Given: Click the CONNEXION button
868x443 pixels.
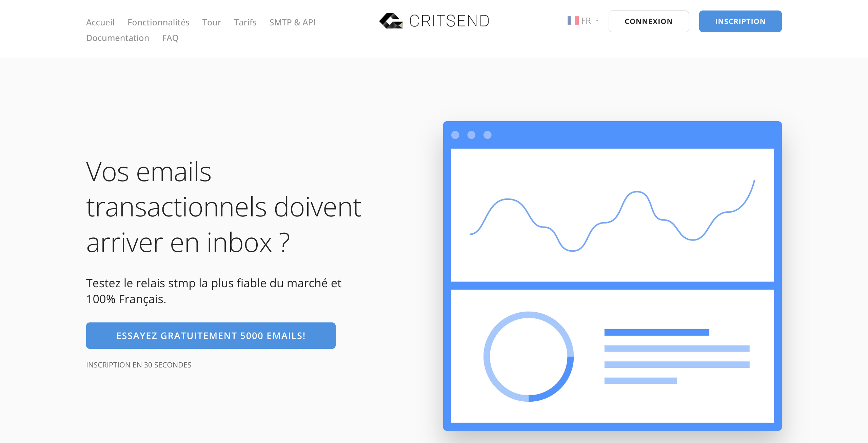Looking at the screenshot, I should pyautogui.click(x=649, y=21).
